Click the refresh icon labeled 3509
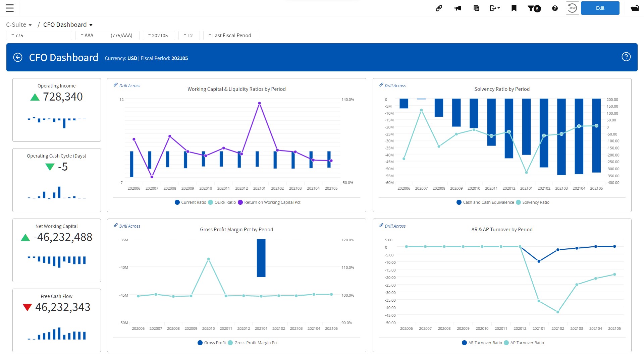 click(572, 8)
